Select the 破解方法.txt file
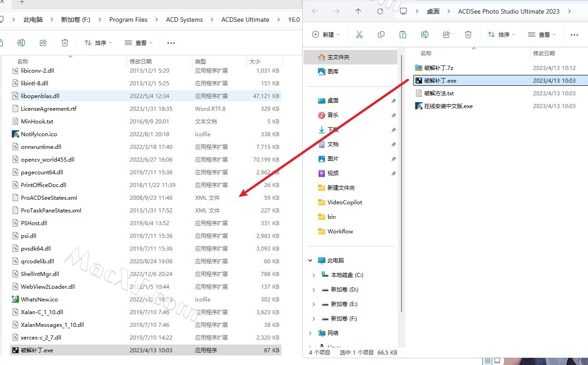The width and height of the screenshot is (588, 365). 439,94
